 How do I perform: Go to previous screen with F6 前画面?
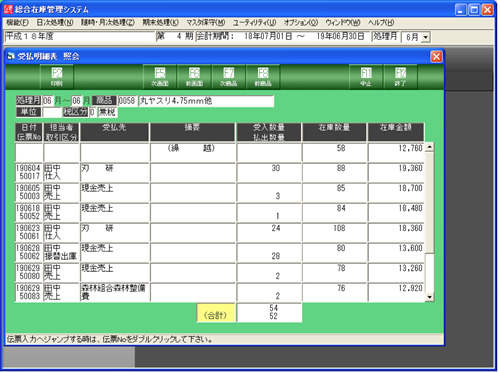point(194,77)
